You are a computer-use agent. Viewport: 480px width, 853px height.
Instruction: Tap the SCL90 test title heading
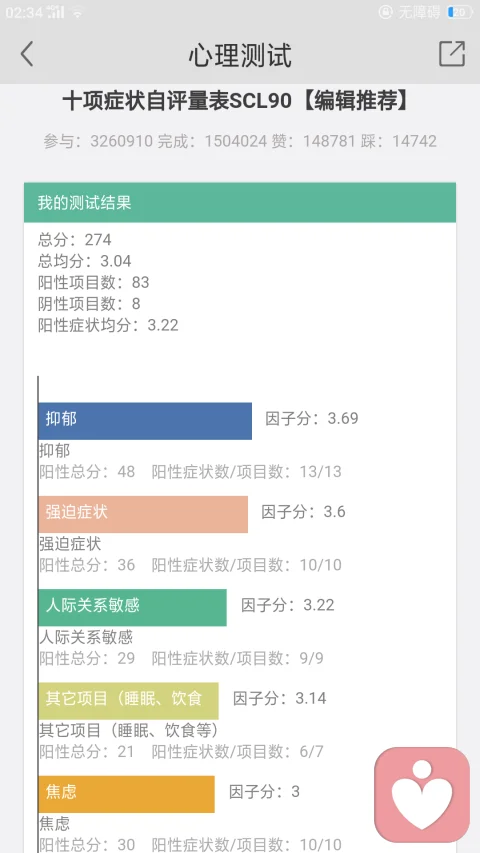click(x=236, y=101)
